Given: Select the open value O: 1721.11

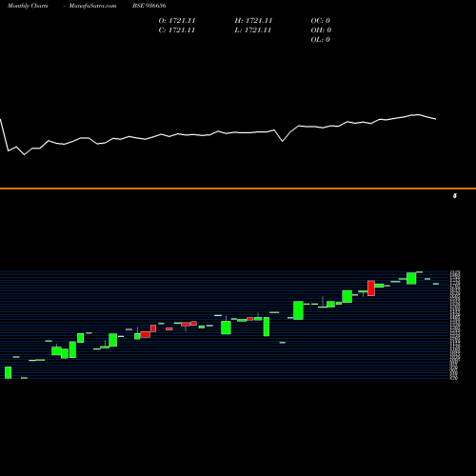Looking at the screenshot, I should pos(177,21).
